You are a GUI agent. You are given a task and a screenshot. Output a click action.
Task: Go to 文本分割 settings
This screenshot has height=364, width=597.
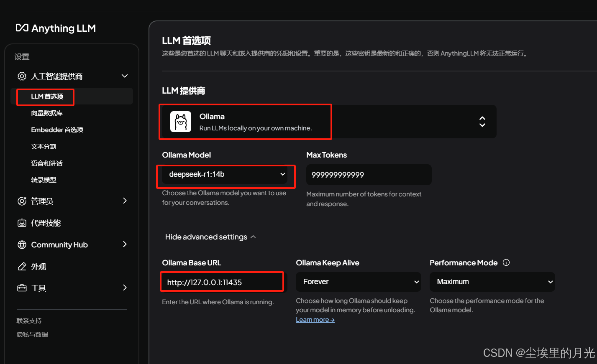pos(44,146)
